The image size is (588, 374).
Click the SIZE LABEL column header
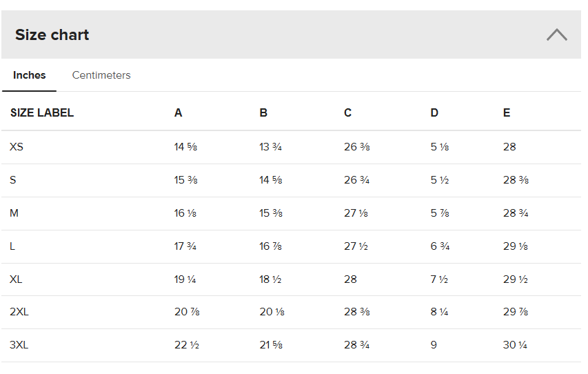pyautogui.click(x=42, y=112)
